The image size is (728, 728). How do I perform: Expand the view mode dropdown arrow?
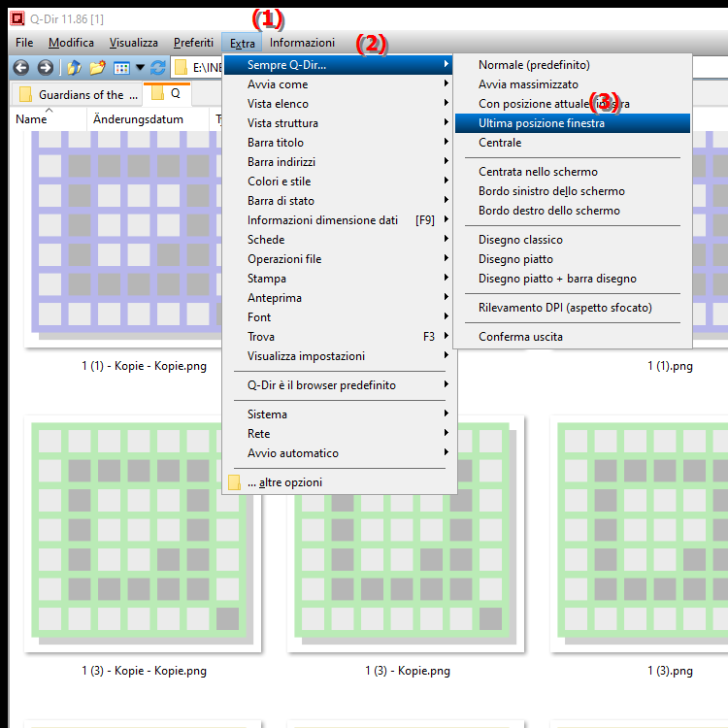pos(140,68)
